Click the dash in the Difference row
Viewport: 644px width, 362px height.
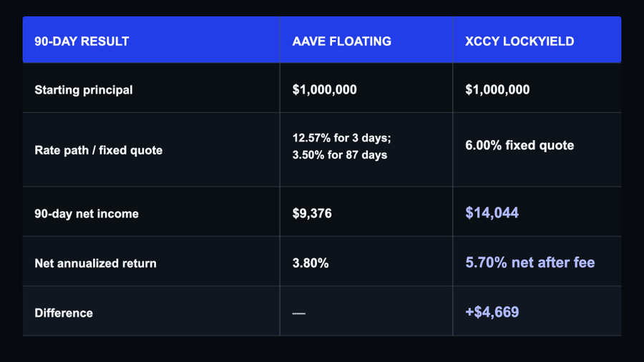[299, 313]
